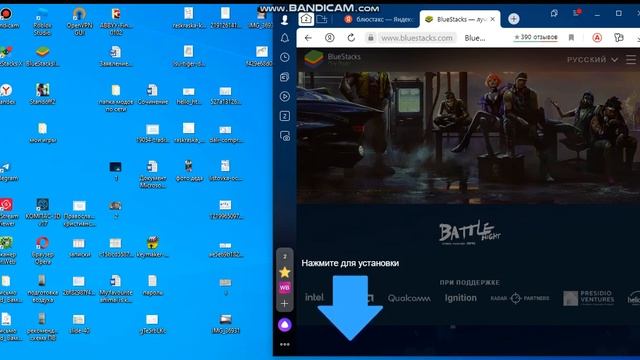Select Roblox Studio desktop shortcut
This screenshot has width=640, height=360.
42,21
